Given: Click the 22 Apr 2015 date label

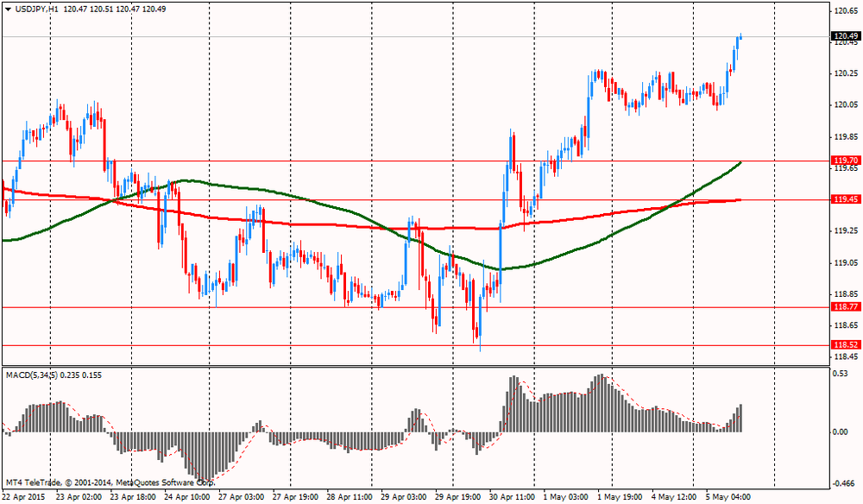Looking at the screenshot, I should (25, 497).
